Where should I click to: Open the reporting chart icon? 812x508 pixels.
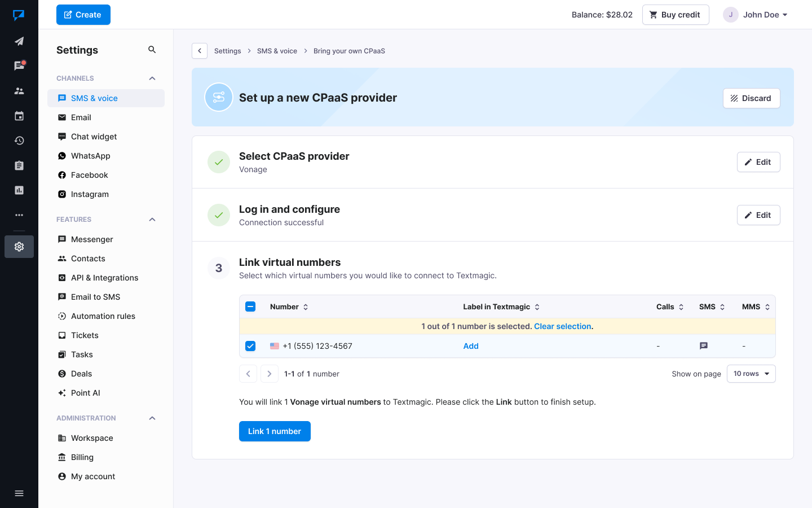[19, 190]
